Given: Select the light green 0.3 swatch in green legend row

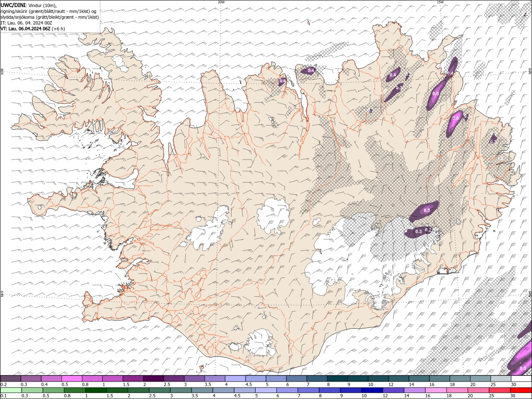Looking at the screenshot, I should 32,390.
